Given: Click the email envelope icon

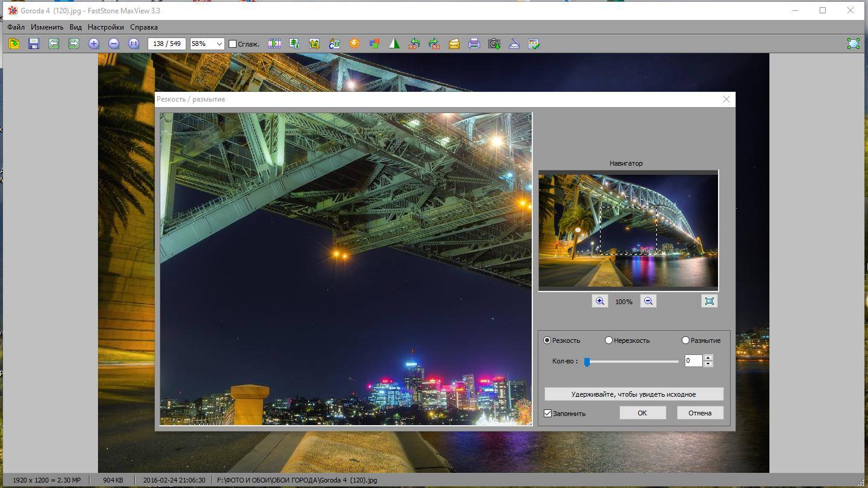Looking at the screenshot, I should pyautogui.click(x=454, y=44).
